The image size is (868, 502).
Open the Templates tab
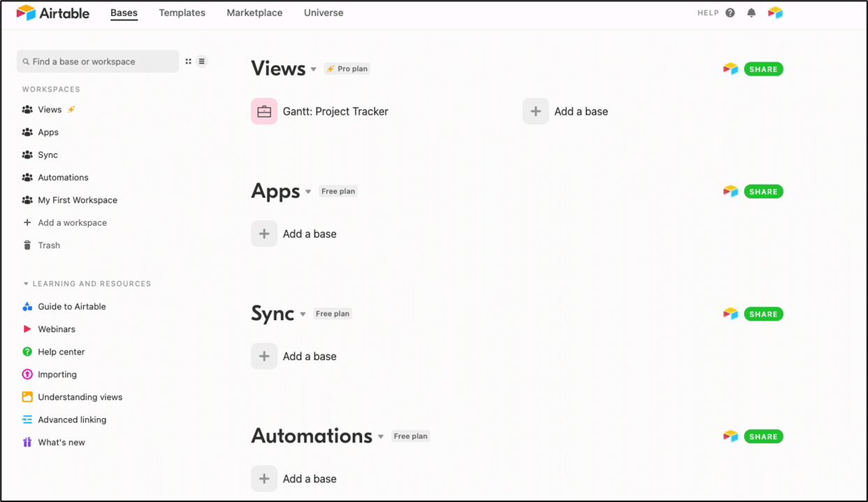coord(182,13)
